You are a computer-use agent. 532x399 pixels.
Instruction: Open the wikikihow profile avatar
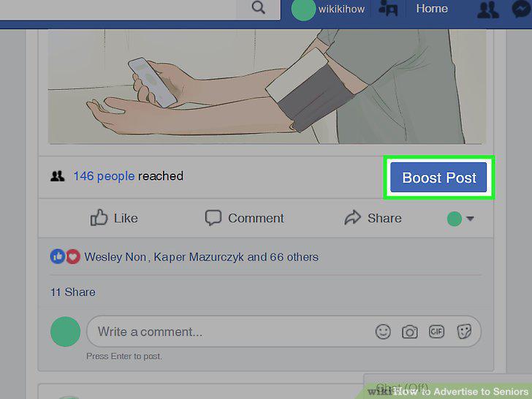click(x=303, y=9)
